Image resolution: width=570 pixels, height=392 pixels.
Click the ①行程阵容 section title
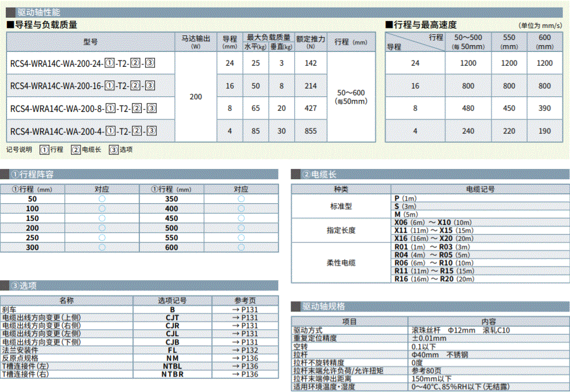tap(33, 175)
